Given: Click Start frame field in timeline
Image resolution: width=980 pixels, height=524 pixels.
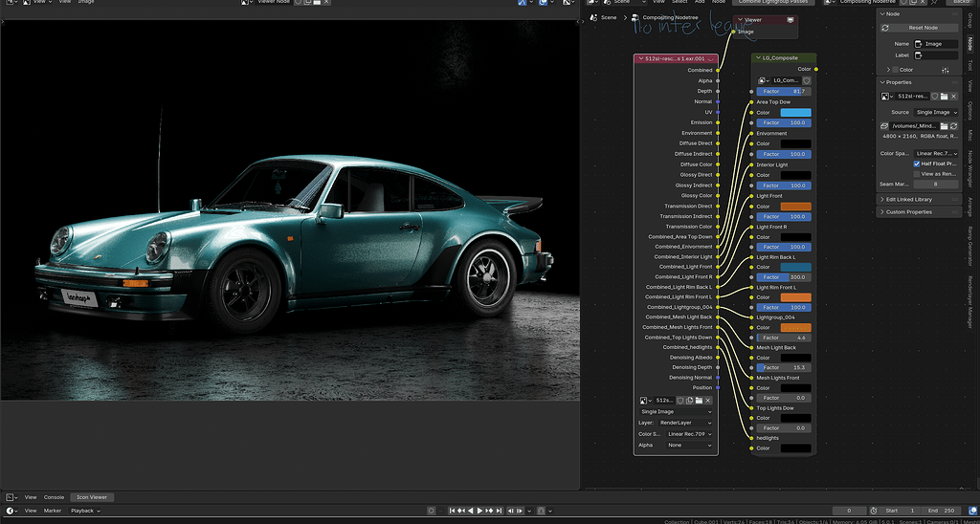Looking at the screenshot, I should [901, 511].
